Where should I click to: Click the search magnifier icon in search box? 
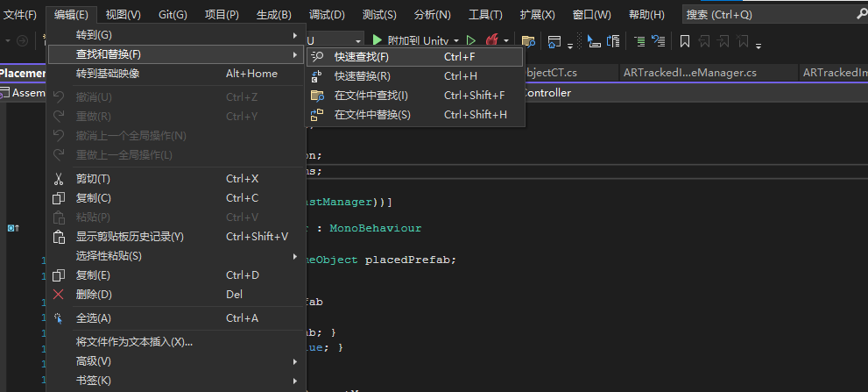861,14
